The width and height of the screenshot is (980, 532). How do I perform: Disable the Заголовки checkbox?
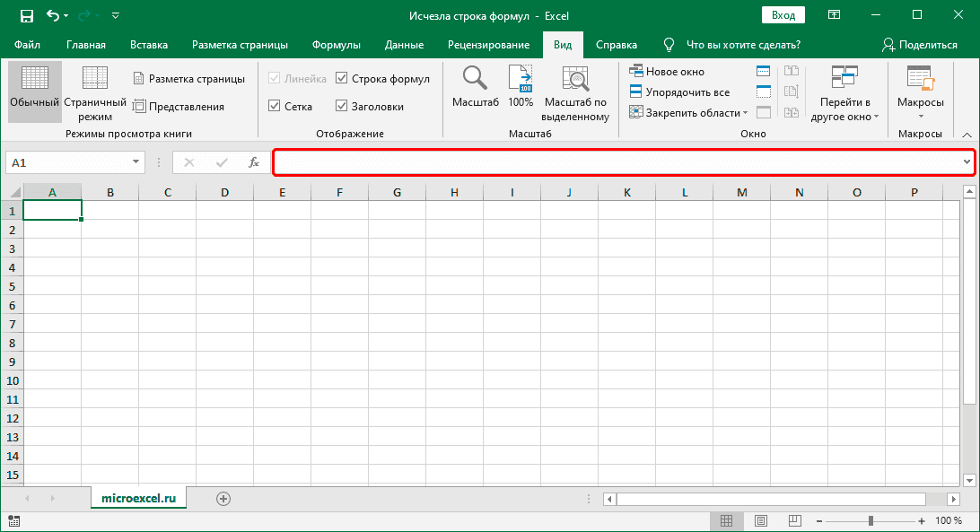[342, 106]
